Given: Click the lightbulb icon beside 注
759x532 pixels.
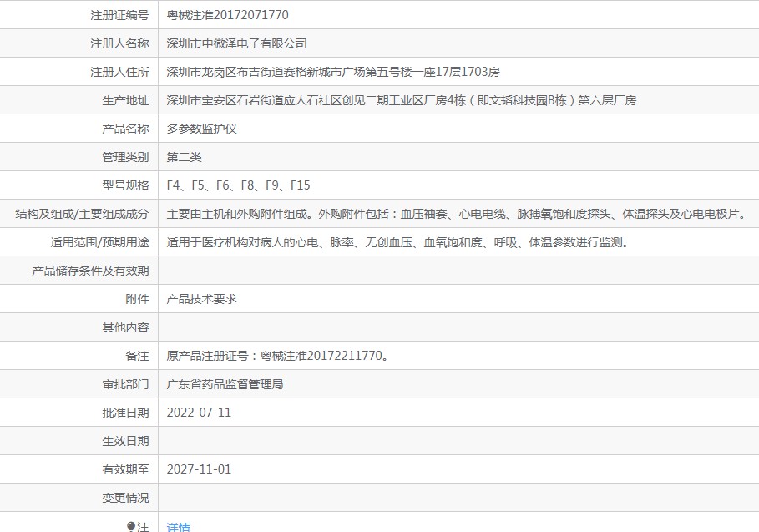Looking at the screenshot, I should click(131, 527).
